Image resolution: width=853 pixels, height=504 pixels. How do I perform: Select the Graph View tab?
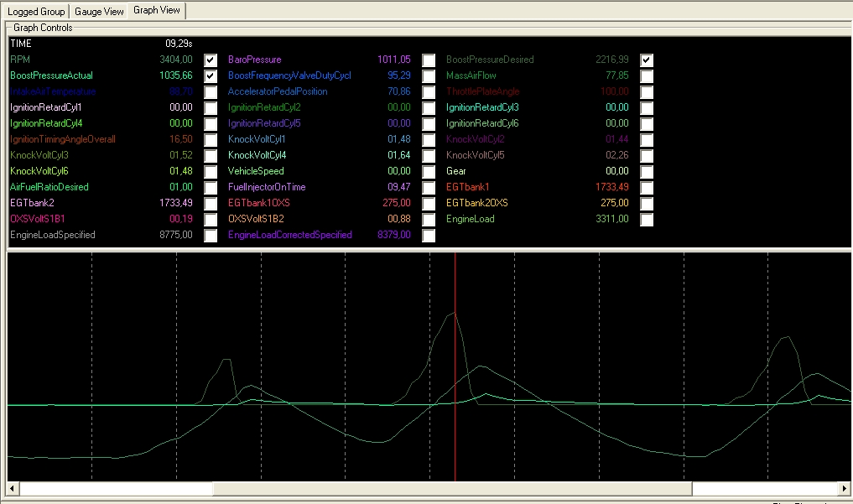pyautogui.click(x=157, y=10)
